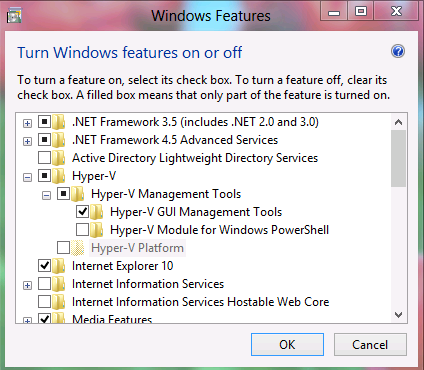Click the Cancel button
Image resolution: width=424 pixels, height=370 pixels.
[370, 345]
